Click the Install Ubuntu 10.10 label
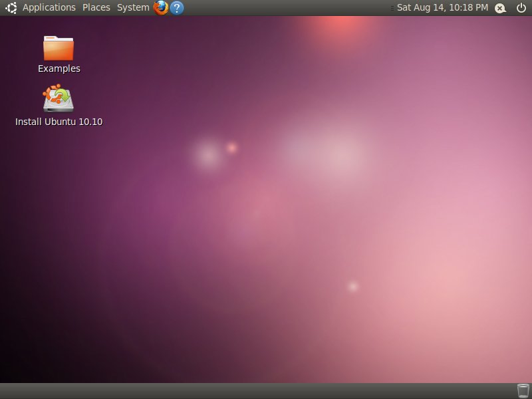532x399 pixels. 59,122
